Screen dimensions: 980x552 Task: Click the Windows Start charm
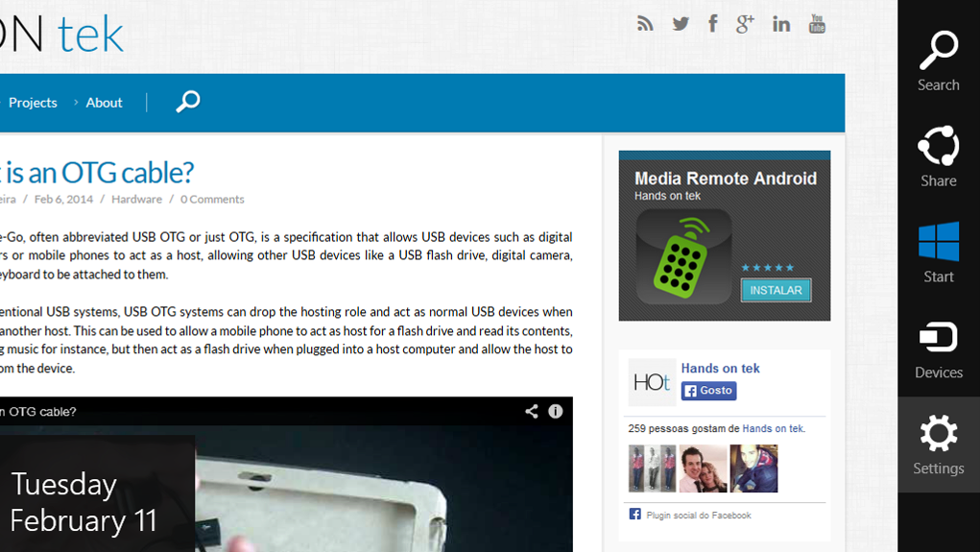[938, 252]
